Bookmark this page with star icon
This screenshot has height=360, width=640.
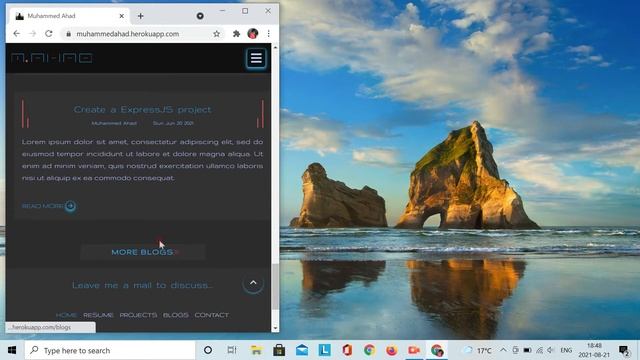click(216, 34)
